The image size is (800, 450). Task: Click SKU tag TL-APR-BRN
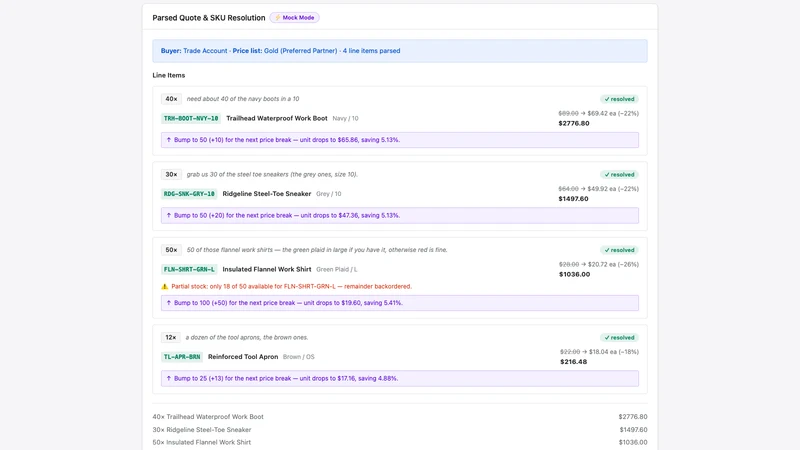[182, 357]
